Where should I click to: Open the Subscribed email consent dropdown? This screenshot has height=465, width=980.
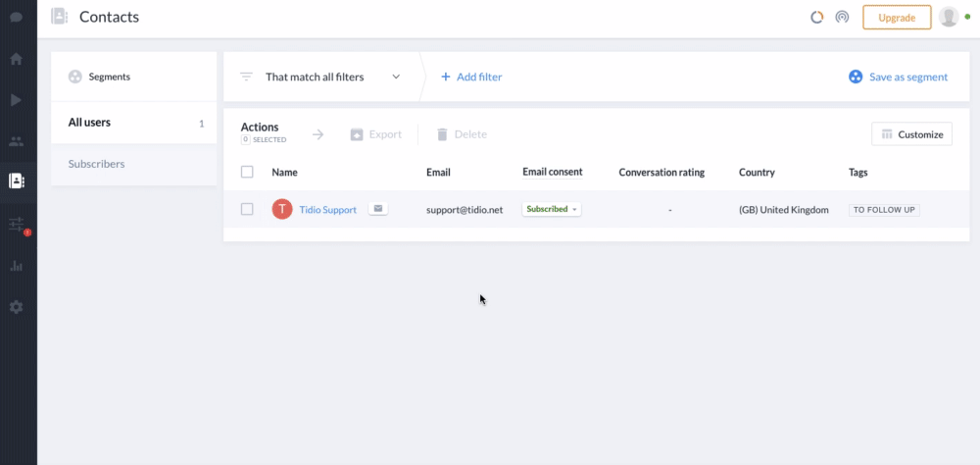(552, 209)
